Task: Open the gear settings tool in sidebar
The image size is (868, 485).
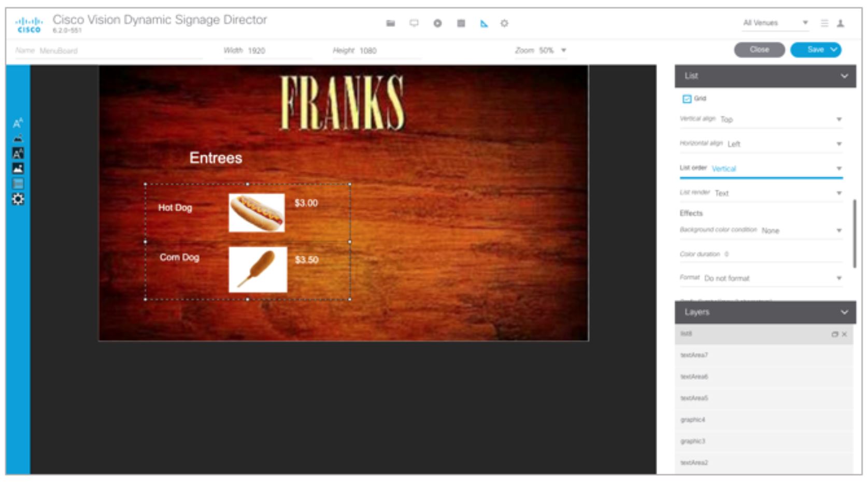Action: 18,199
